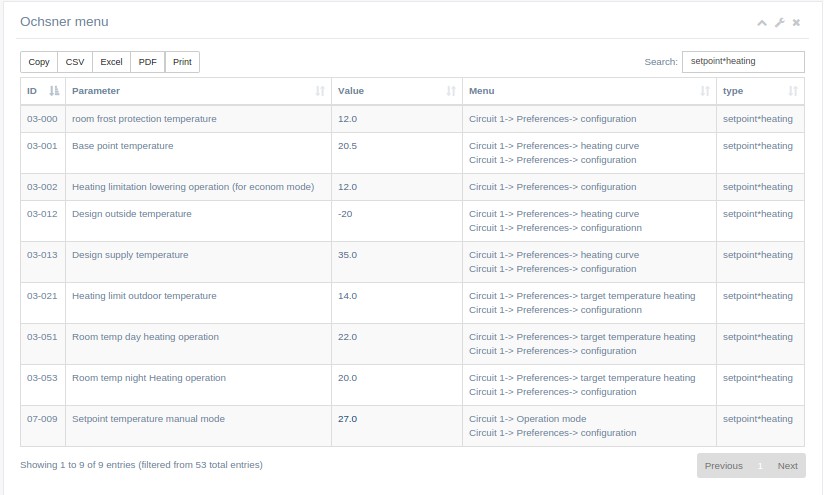This screenshot has width=824, height=495.
Task: Copy table data with the Copy button
Action: 39,62
